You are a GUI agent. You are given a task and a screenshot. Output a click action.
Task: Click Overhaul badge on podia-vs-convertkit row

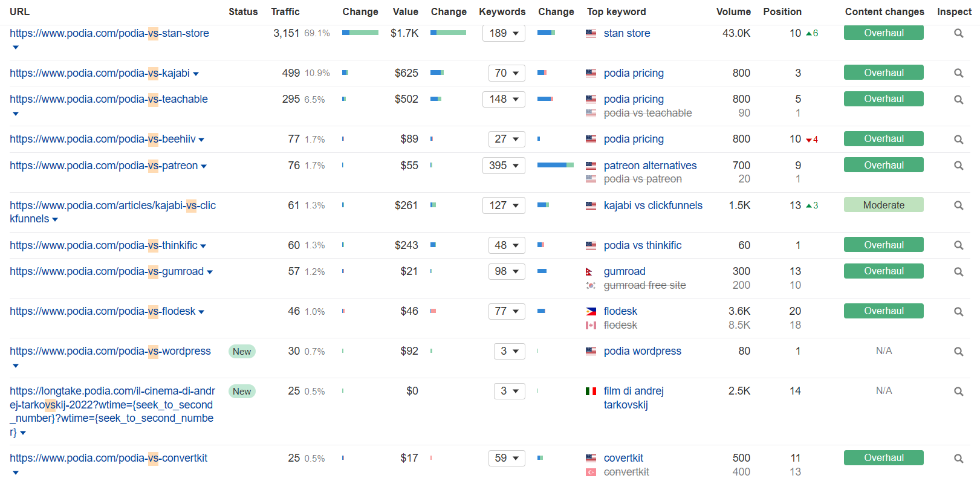pos(884,457)
